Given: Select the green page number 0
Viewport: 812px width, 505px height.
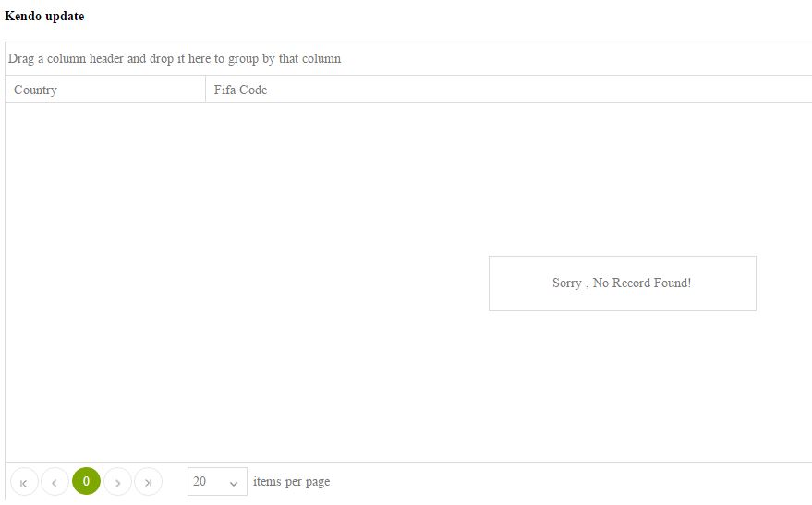Looking at the screenshot, I should point(86,481).
